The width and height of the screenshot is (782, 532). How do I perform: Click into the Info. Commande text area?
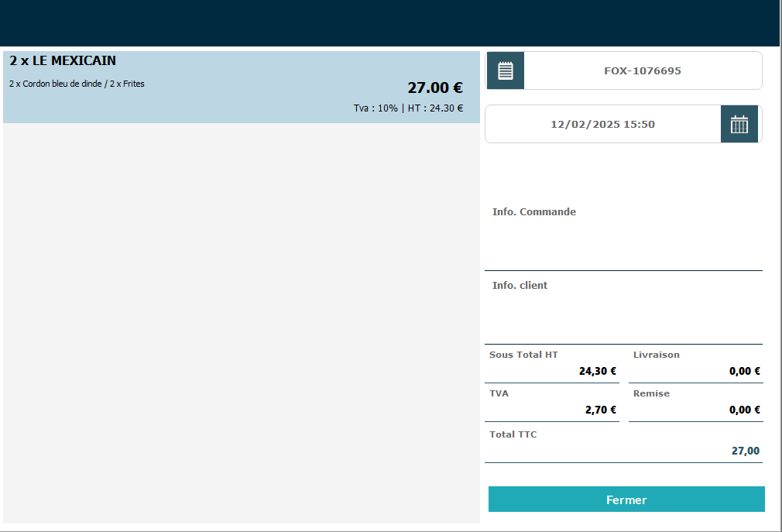coord(623,242)
